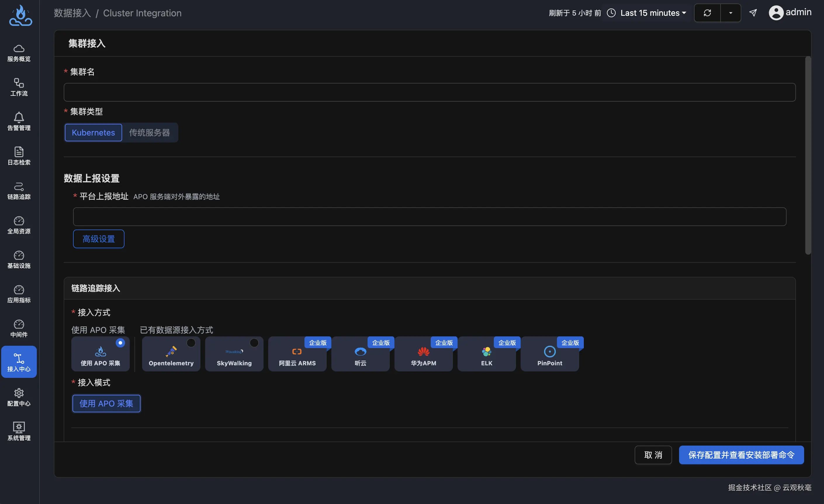Image resolution: width=824 pixels, height=504 pixels.
Task: Open the 工作流 workflow sidebar icon
Action: [19, 83]
